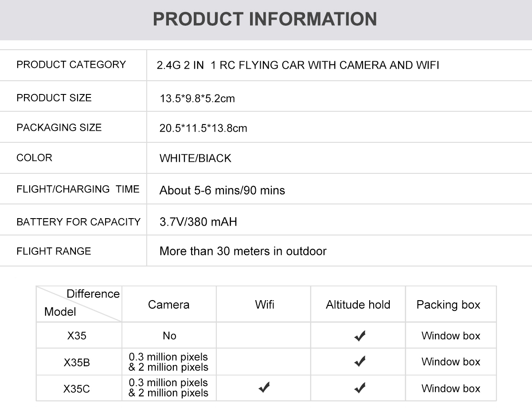This screenshot has height=415, width=532.
Task: Select the Wifi column header
Action: click(x=265, y=305)
